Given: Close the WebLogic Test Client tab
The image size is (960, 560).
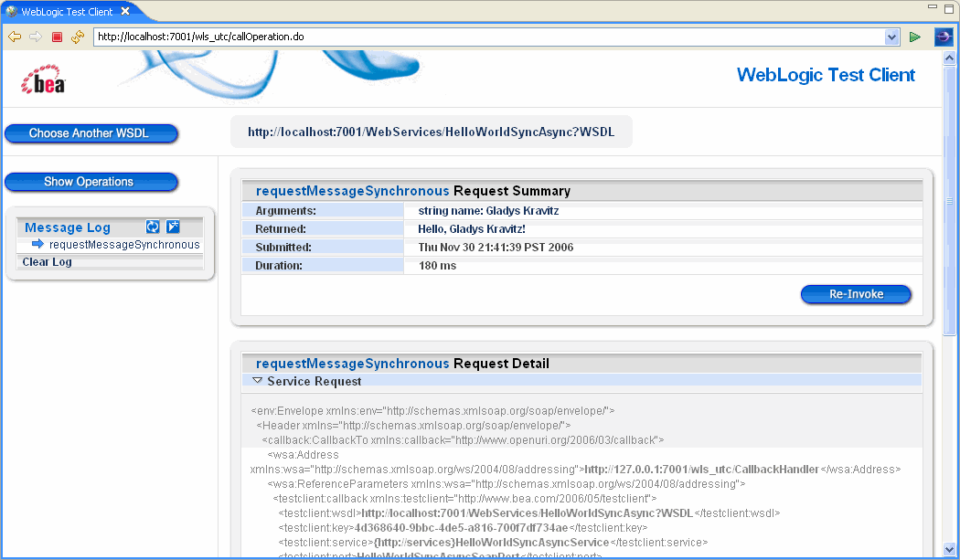Looking at the screenshot, I should (x=125, y=11).
